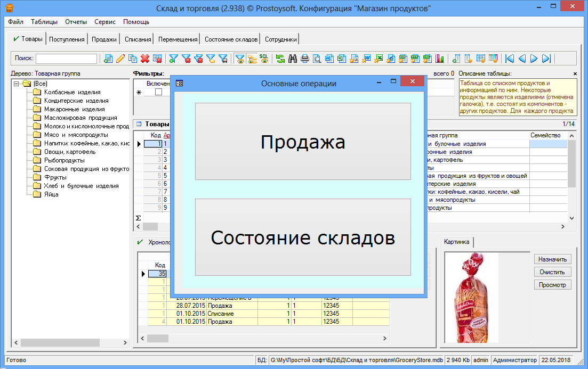
Task: Toggle the filter panel visibility button
Action: [240, 59]
